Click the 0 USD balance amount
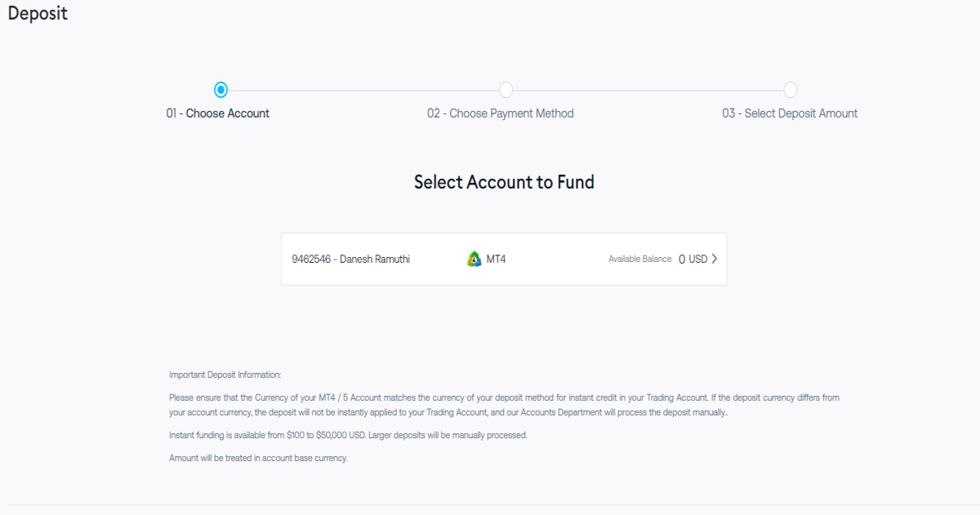The image size is (980, 515). [x=693, y=260]
